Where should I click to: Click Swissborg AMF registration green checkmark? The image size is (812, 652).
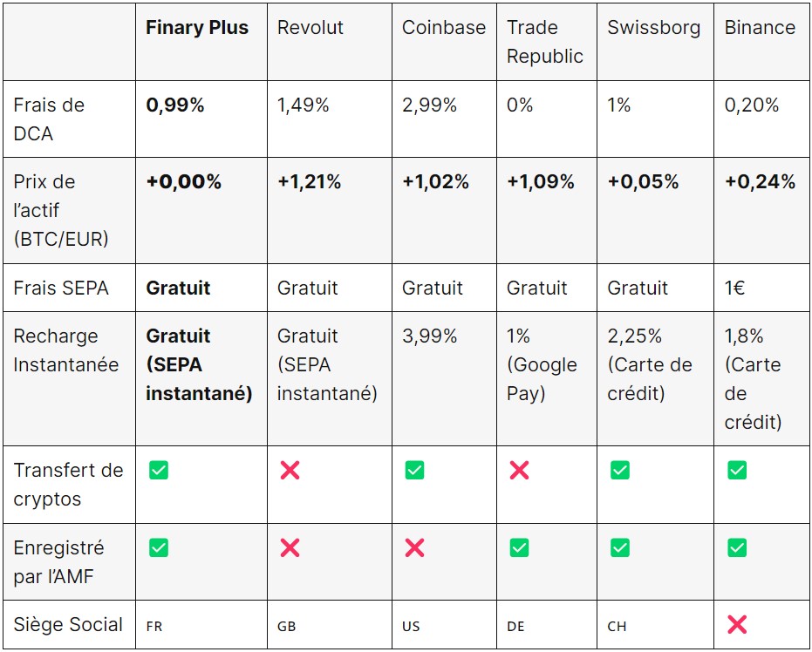tap(620, 548)
